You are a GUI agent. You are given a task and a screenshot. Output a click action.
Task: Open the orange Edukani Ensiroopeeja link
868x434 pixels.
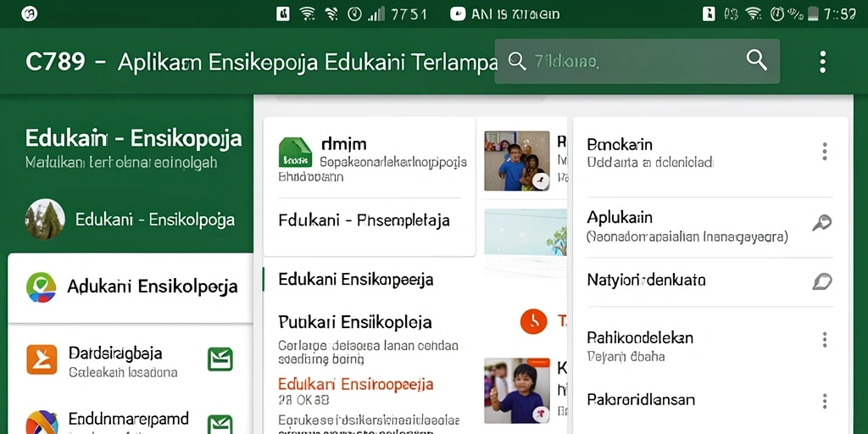[355, 384]
